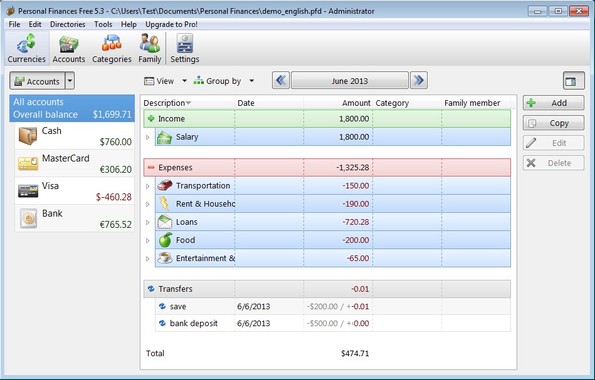The height and width of the screenshot is (380, 595).
Task: Open the Categories toolbar icon
Action: (x=112, y=48)
